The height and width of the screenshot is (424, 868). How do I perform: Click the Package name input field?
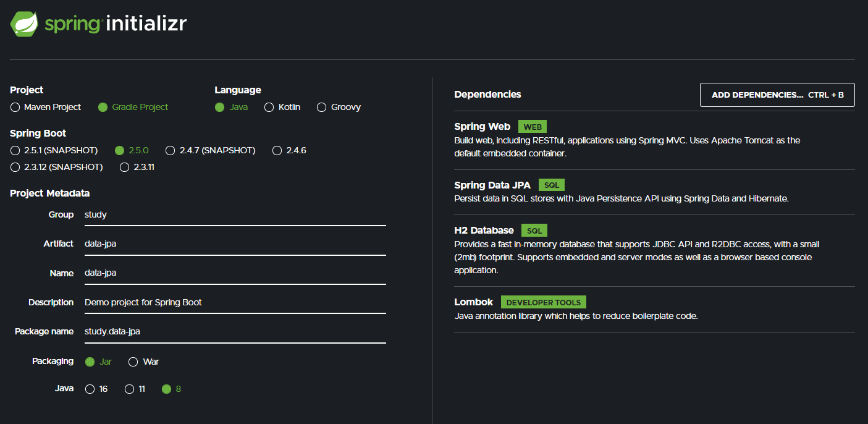235,331
